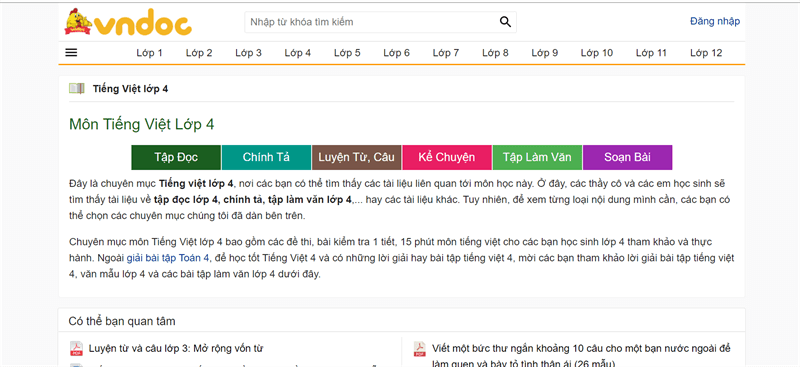The image size is (800, 367).
Task: Open Lớp 10 in the navigation bar
Action: [x=597, y=53]
